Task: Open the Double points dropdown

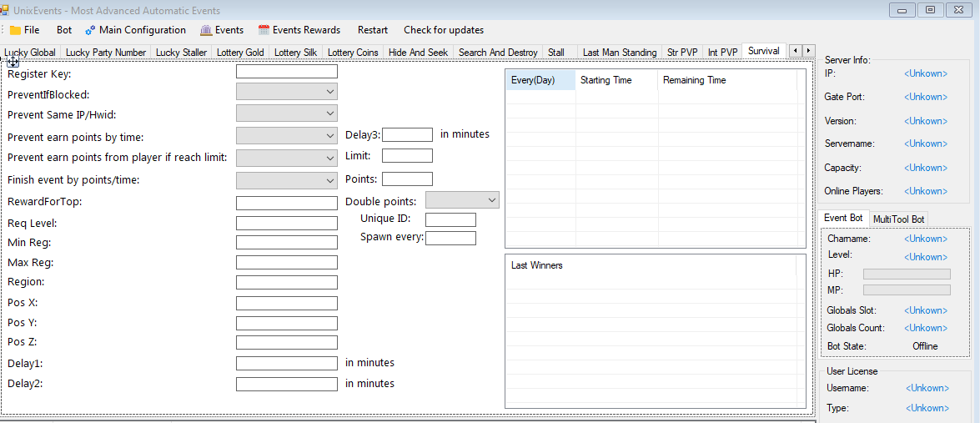Action: (462, 199)
